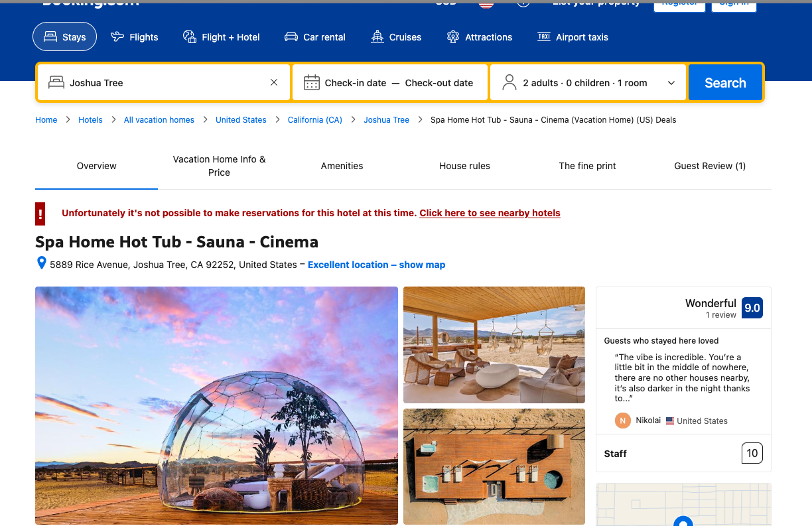The width and height of the screenshot is (812, 526).
Task: Click the Flights airplane icon
Action: [x=117, y=36]
